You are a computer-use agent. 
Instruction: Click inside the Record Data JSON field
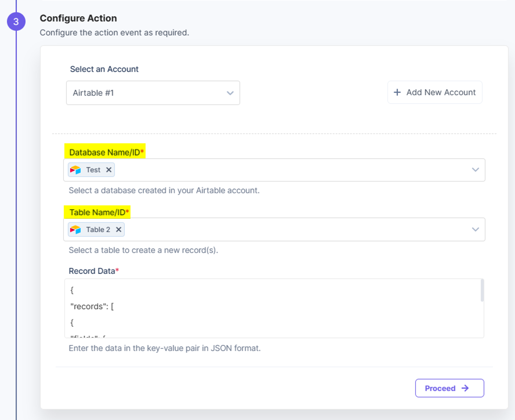pos(274,308)
